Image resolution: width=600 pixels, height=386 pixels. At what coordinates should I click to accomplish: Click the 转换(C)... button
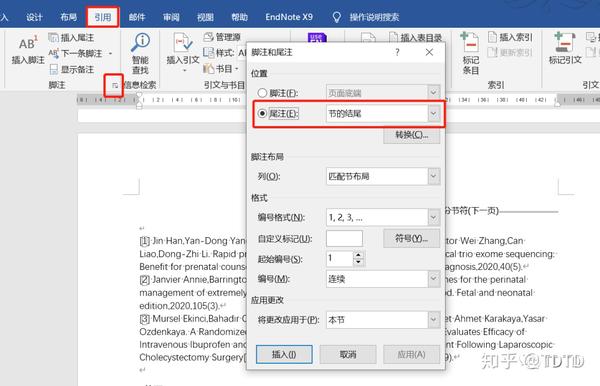pos(411,135)
